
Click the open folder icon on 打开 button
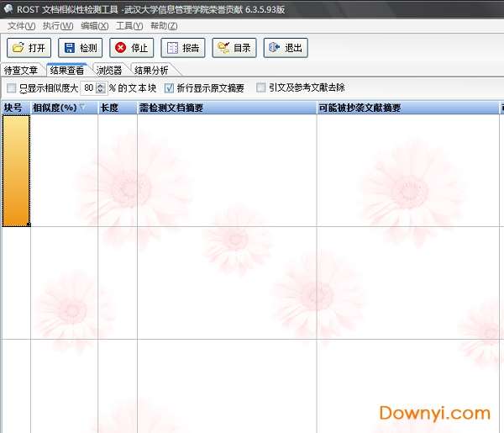(18, 48)
